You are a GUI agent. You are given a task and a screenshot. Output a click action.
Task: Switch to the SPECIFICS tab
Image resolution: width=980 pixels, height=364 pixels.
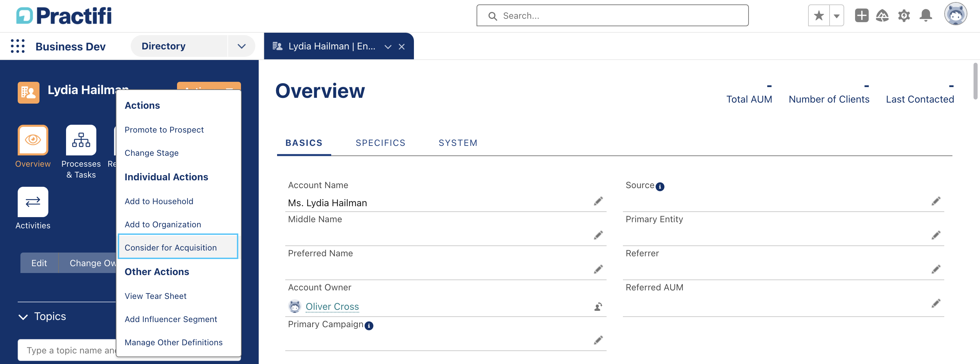(381, 143)
